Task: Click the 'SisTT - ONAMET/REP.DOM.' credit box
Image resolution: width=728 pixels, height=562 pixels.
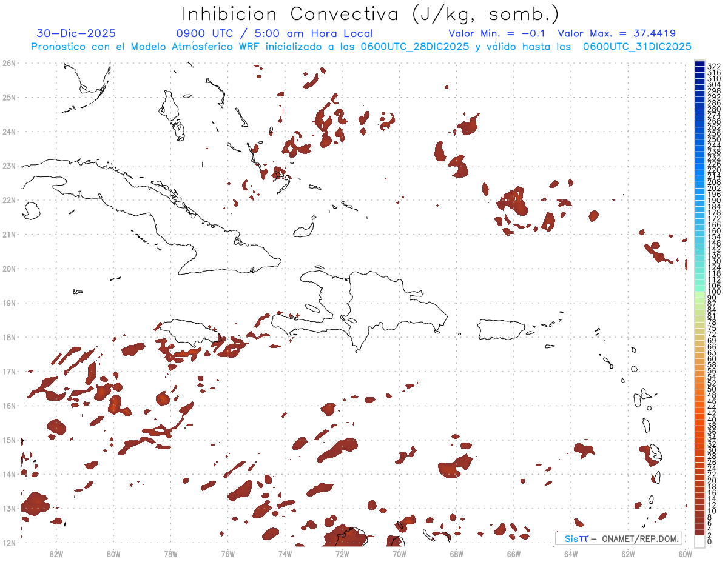Action: (619, 538)
